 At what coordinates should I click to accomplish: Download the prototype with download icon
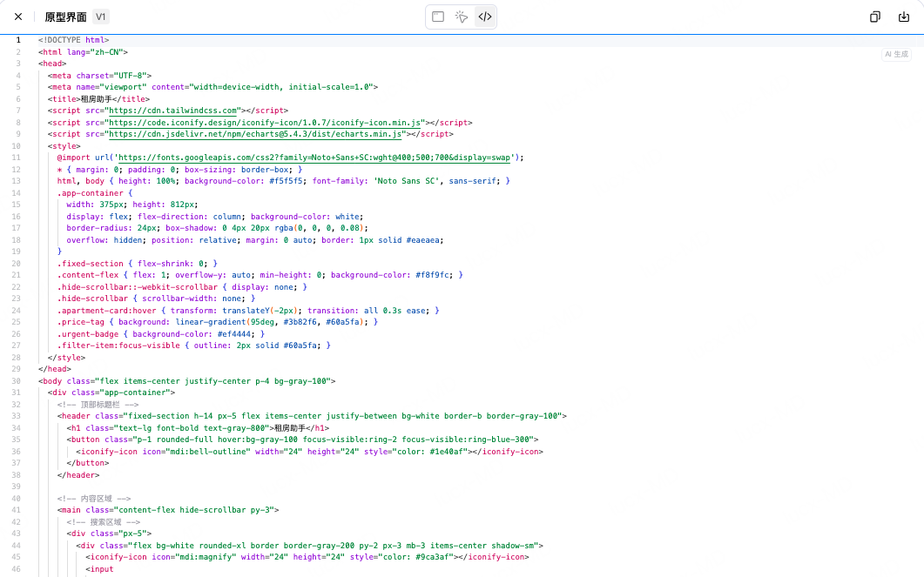point(904,17)
